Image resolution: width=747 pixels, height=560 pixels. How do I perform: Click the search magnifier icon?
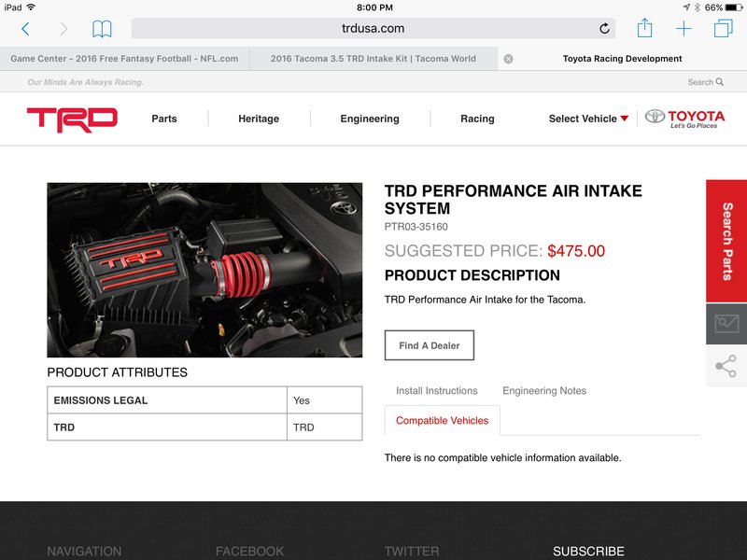click(x=719, y=82)
